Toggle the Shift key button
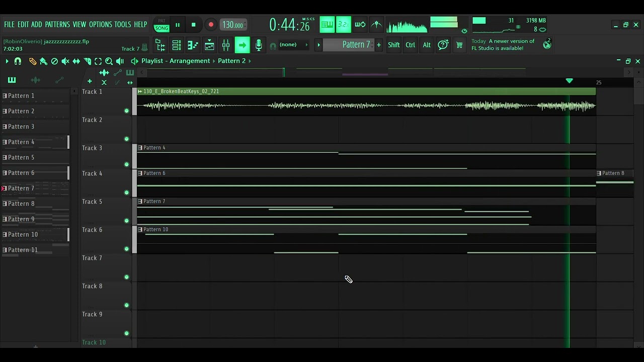 394,45
